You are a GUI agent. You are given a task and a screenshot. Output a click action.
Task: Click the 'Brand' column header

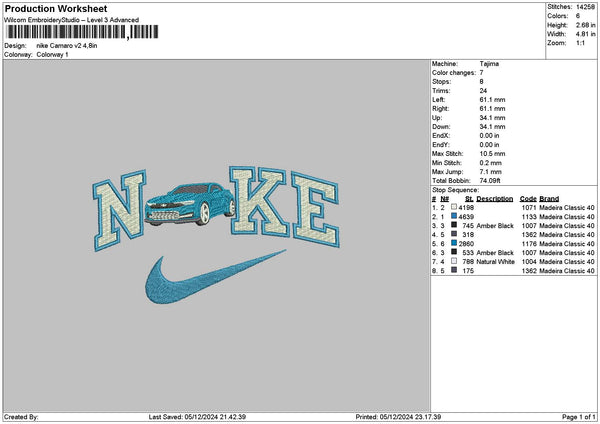tap(549, 199)
